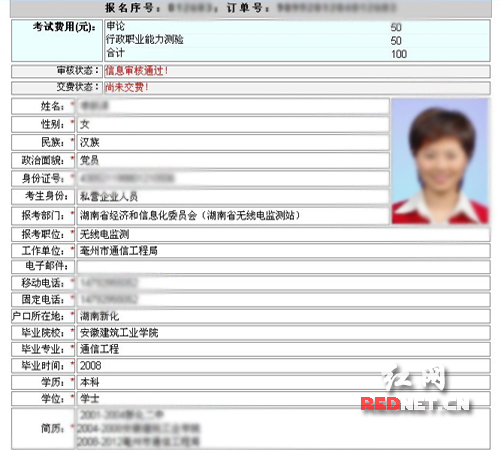Viewport: 500px width, 450px height.
Task: Click the 申论 exam fee row
Action: click(297, 27)
